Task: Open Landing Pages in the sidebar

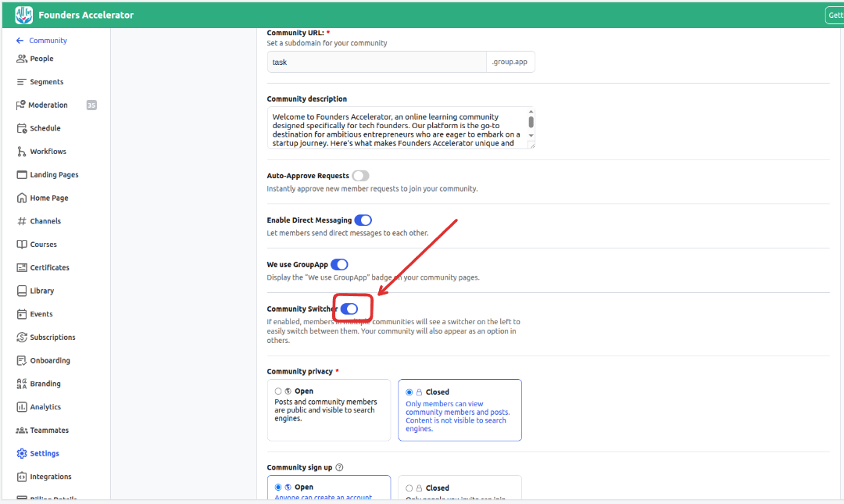Action: click(x=54, y=174)
